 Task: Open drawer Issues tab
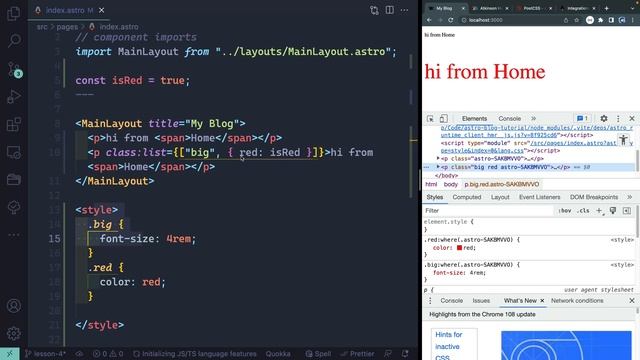(x=481, y=301)
